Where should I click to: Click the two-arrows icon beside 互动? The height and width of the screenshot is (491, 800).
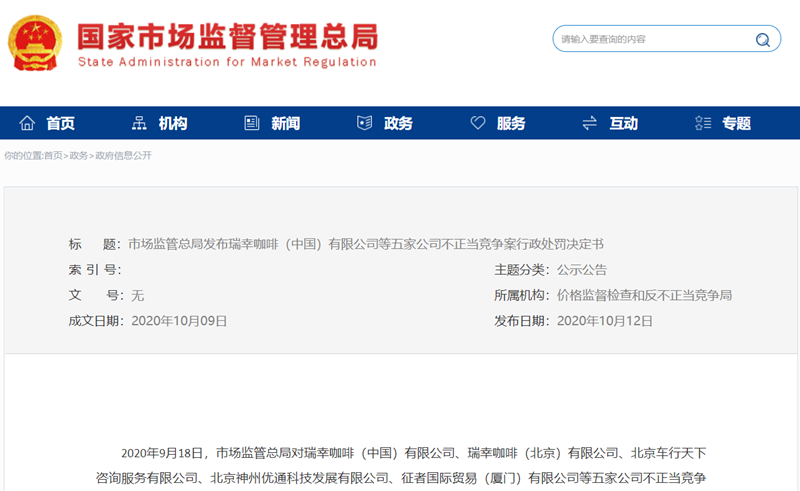pos(590,123)
